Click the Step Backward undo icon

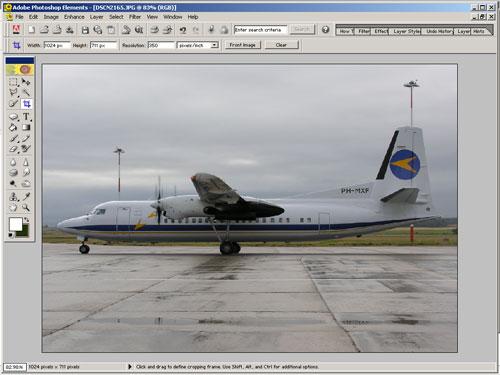pyautogui.click(x=182, y=30)
